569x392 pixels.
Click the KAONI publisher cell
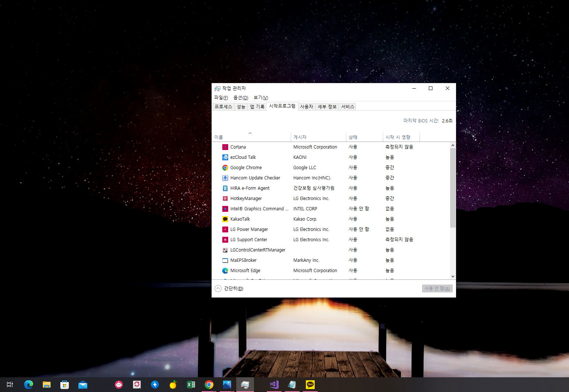(300, 157)
